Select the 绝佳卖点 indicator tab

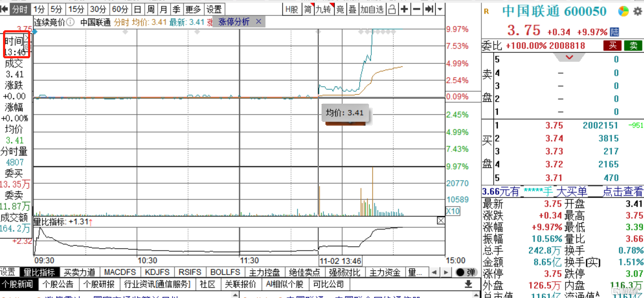pos(304,272)
